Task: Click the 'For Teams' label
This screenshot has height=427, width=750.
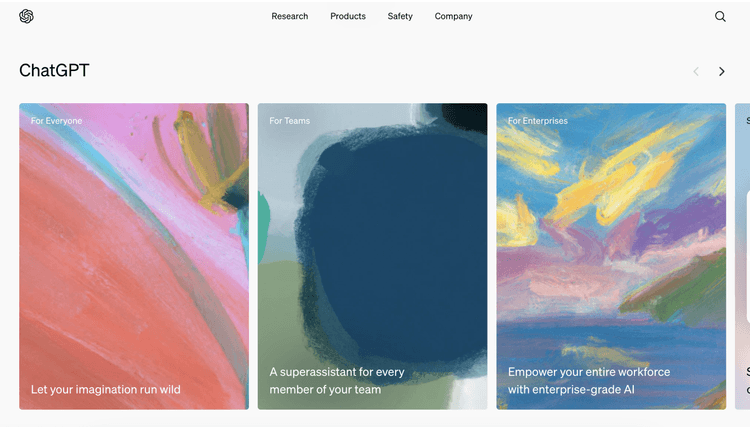Action: (289, 121)
